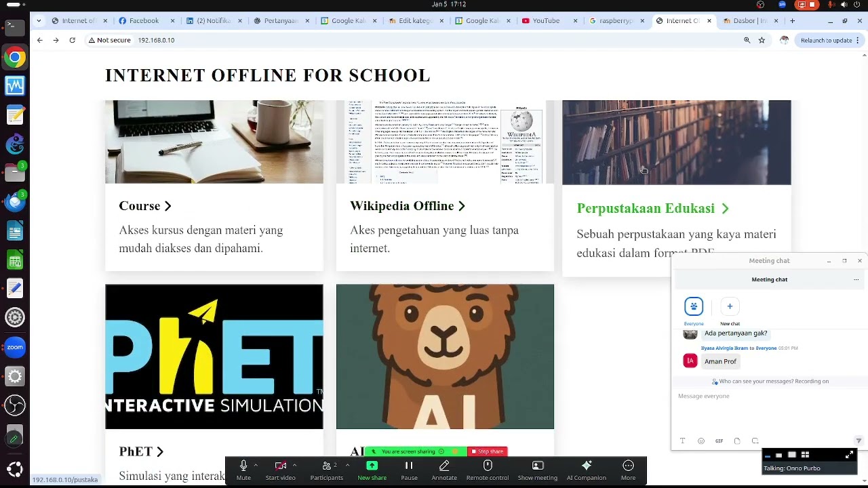Mute the microphone in Zoom toolbar
Viewport: 868px width, 488px height.
(243, 470)
